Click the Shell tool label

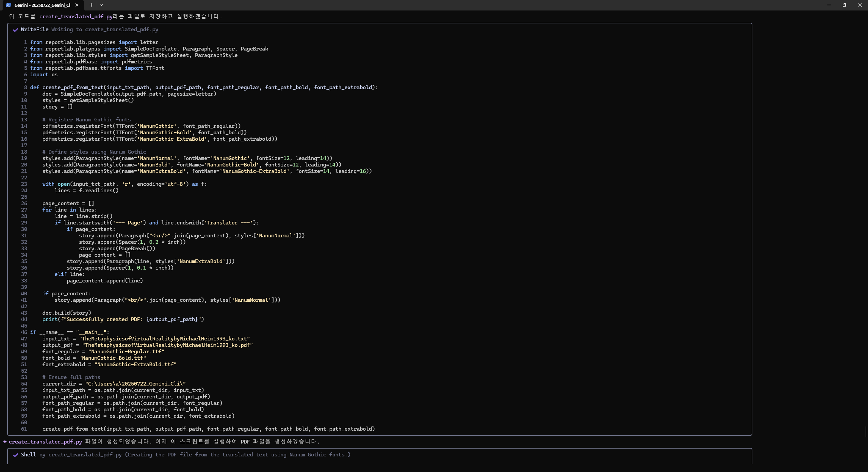[28, 455]
